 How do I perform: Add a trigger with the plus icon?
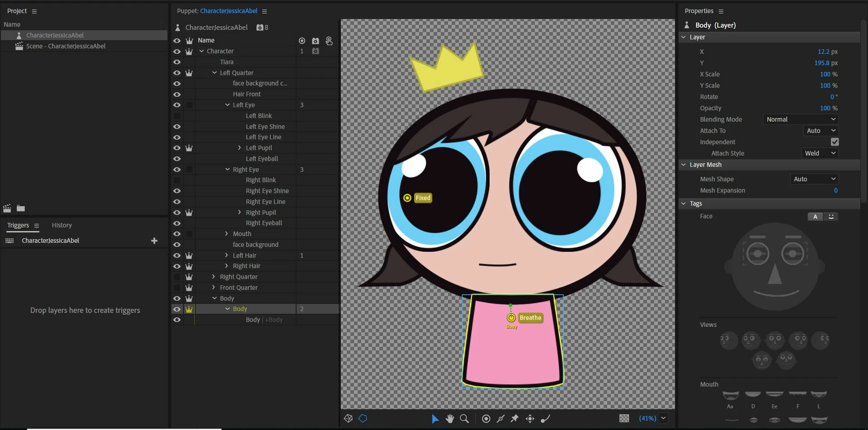point(154,241)
